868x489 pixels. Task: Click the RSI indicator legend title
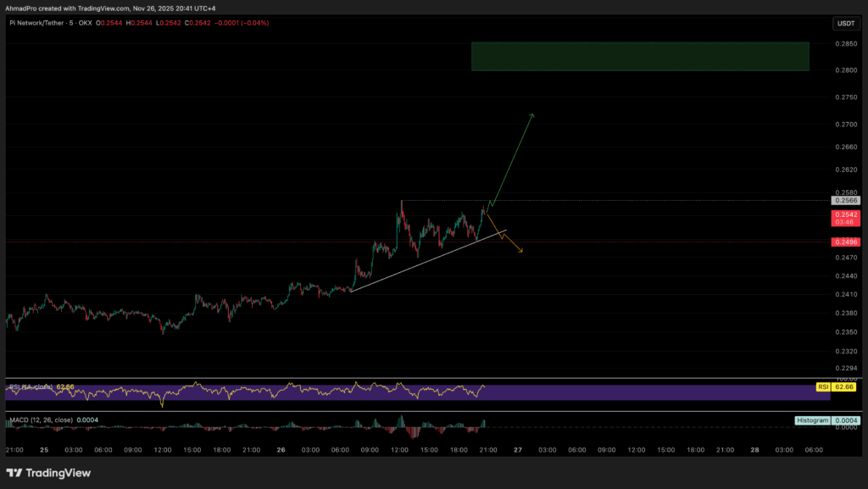pyautogui.click(x=31, y=386)
